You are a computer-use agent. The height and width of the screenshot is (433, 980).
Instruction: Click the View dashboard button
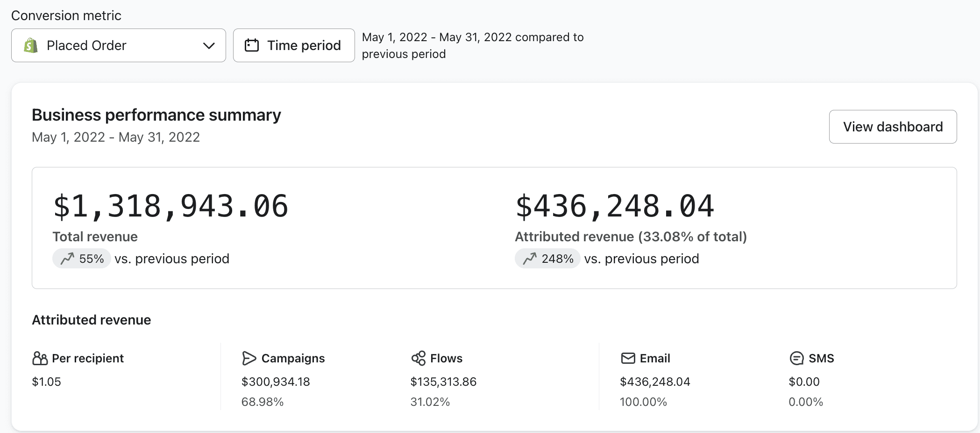tap(893, 127)
